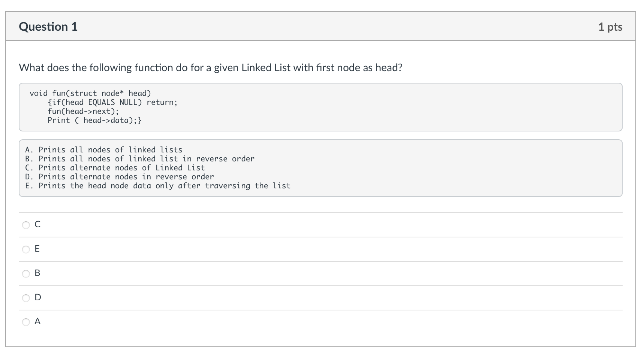Click option text B about reverse order
The image size is (644, 349).
pos(140,159)
